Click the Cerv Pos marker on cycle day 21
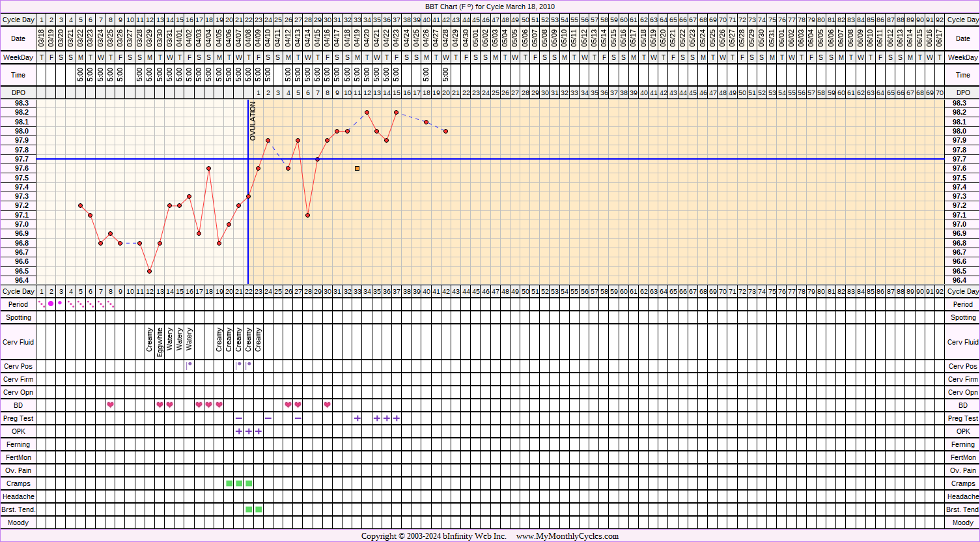This screenshot has height=542, width=980. [238, 365]
